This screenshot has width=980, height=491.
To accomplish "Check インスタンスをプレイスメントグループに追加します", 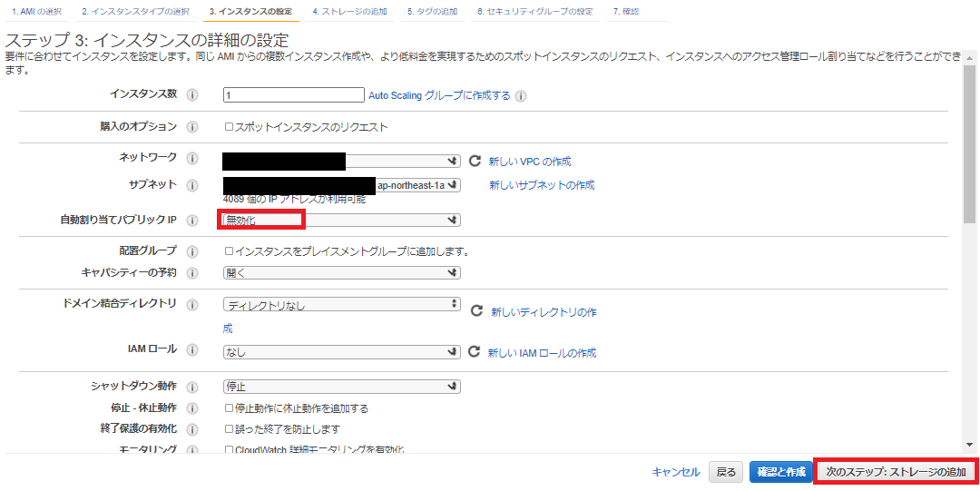I will coord(229,250).
